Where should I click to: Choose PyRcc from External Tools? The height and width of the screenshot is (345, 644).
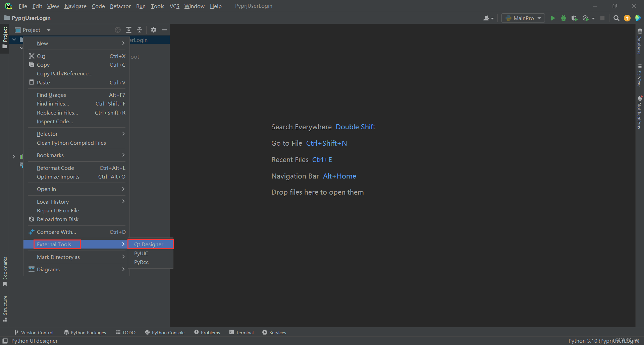click(x=151, y=262)
